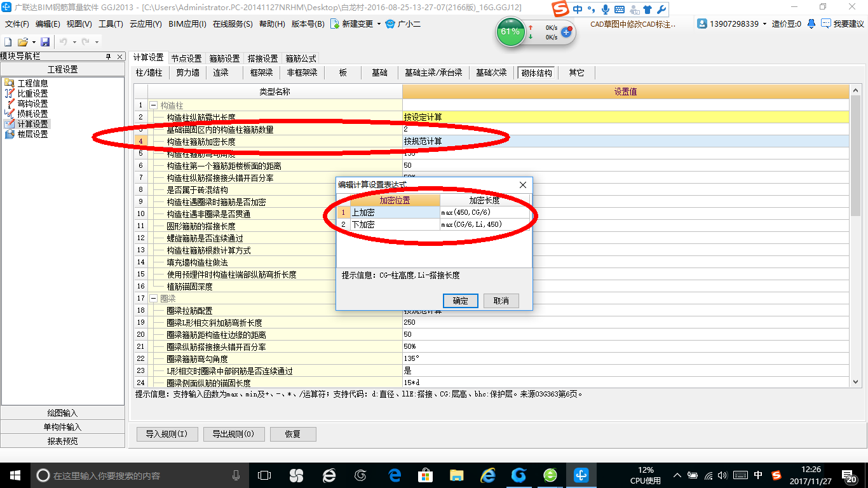Screen dimensions: 868x488
Task: Click the green 61% memory ball
Action: [510, 32]
